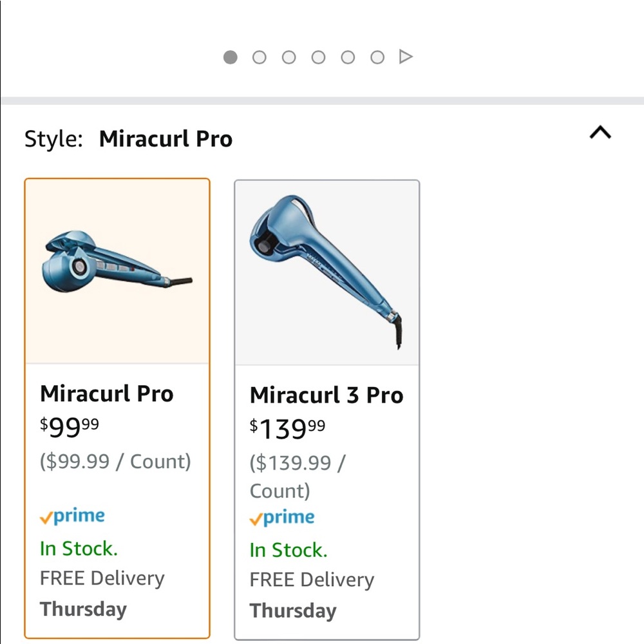Click the Miracurl 3 Pro product thumbnail image
The width and height of the screenshot is (644, 644).
coord(327,270)
